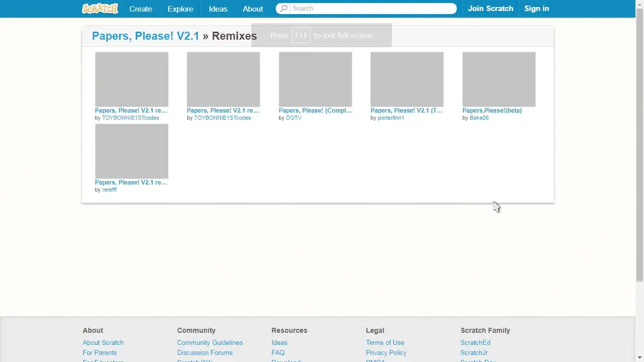Click the magnifying glass search icon
Image resolution: width=644 pixels, height=362 pixels.
click(284, 9)
